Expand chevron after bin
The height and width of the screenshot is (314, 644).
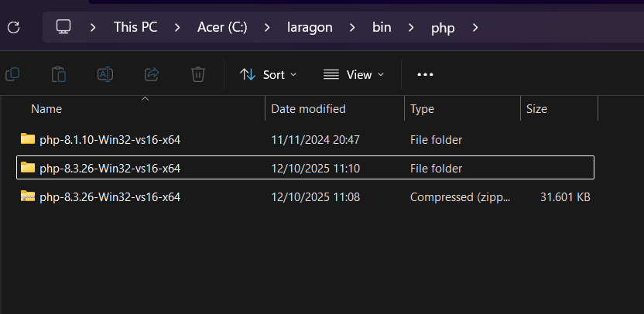411,28
